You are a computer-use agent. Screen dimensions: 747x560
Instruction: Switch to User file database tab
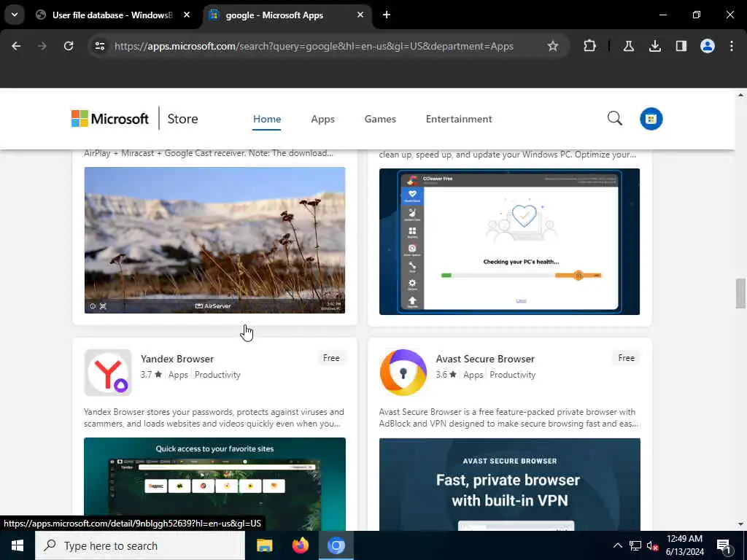(x=113, y=15)
